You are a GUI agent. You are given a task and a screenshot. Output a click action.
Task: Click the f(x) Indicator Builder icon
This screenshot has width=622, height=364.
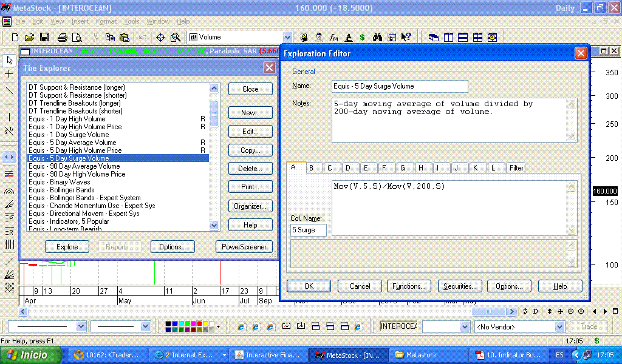point(333,37)
